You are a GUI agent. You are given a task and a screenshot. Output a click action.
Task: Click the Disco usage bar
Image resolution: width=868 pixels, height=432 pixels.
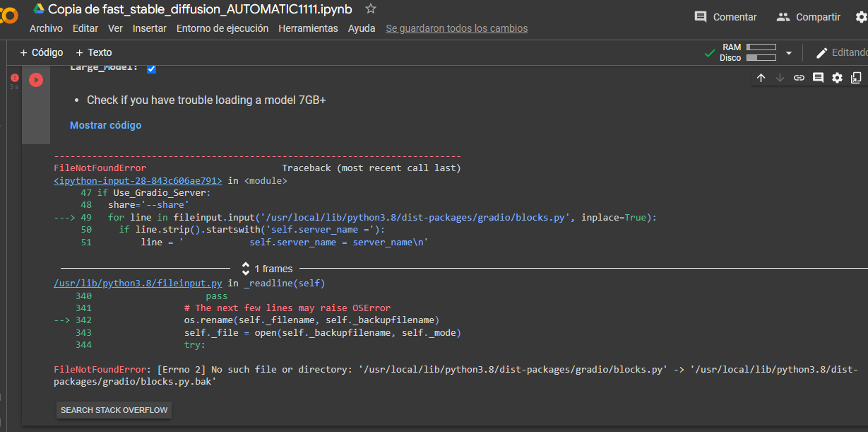tap(761, 58)
